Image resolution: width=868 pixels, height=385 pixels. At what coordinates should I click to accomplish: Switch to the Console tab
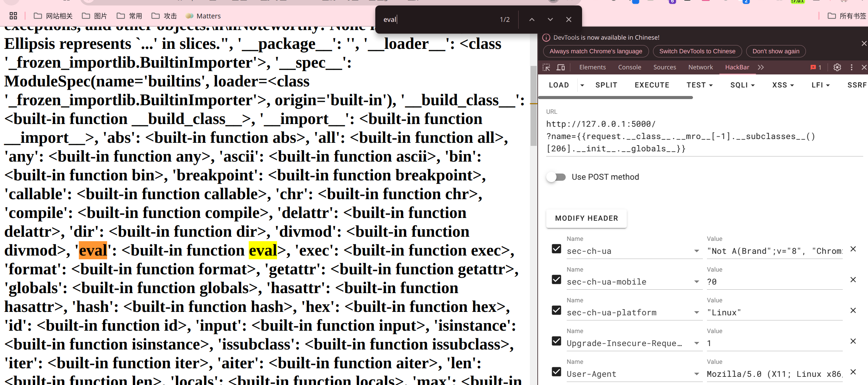pos(629,67)
